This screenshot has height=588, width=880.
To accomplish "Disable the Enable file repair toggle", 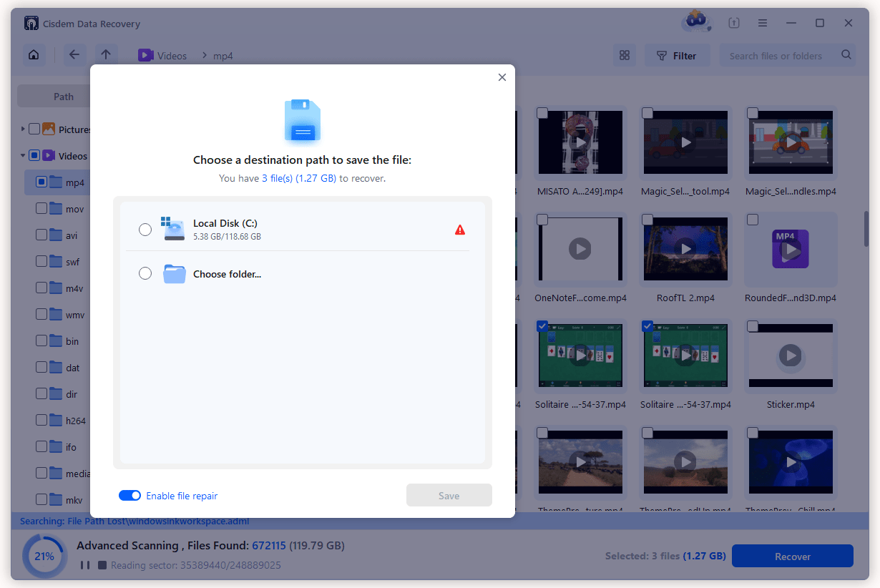I will (x=130, y=496).
